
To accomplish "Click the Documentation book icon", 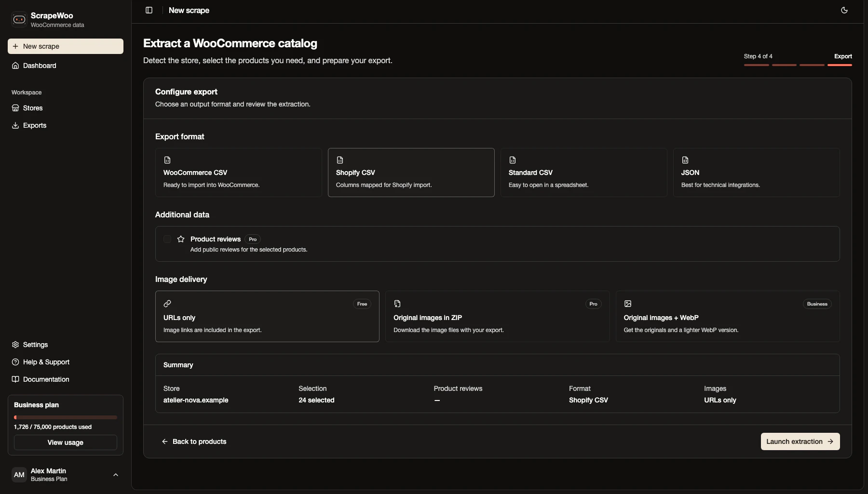I will [x=15, y=379].
